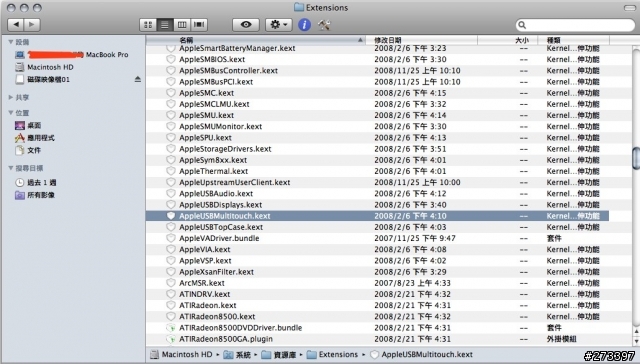640x364 pixels.
Task: Select AppleSMBusController.kext file icon
Action: [x=171, y=70]
